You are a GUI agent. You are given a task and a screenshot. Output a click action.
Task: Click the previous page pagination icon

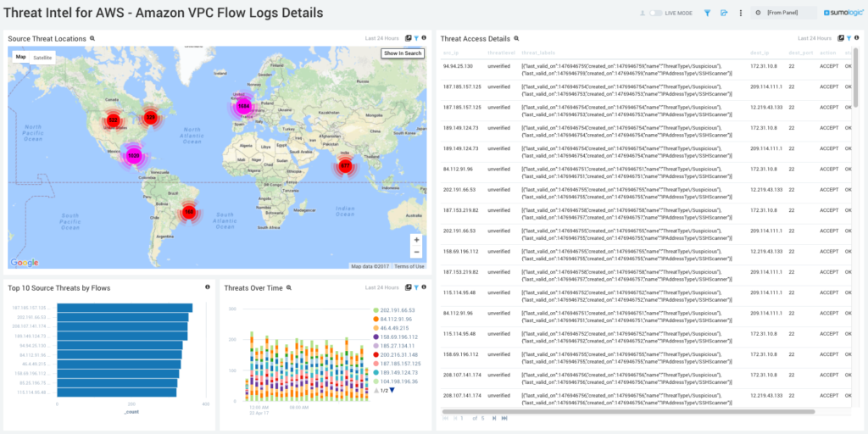(x=454, y=418)
